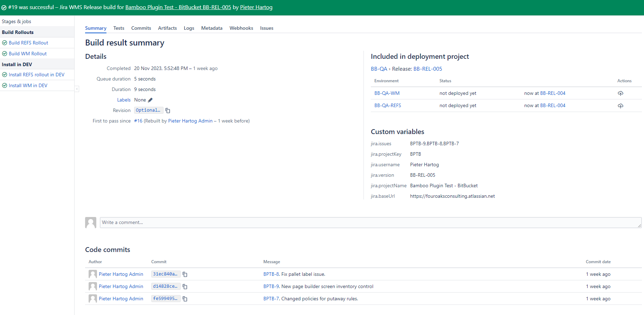Open BB-QA-WM environment

pos(387,93)
